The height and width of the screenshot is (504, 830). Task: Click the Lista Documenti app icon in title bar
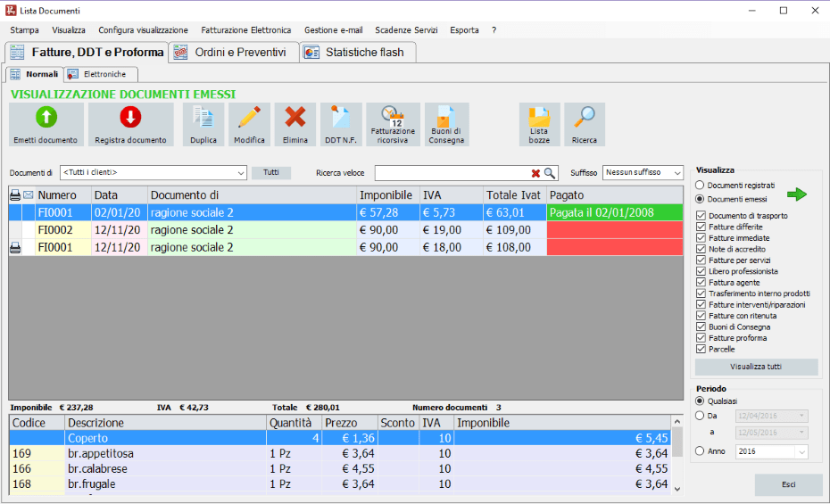click(11, 10)
